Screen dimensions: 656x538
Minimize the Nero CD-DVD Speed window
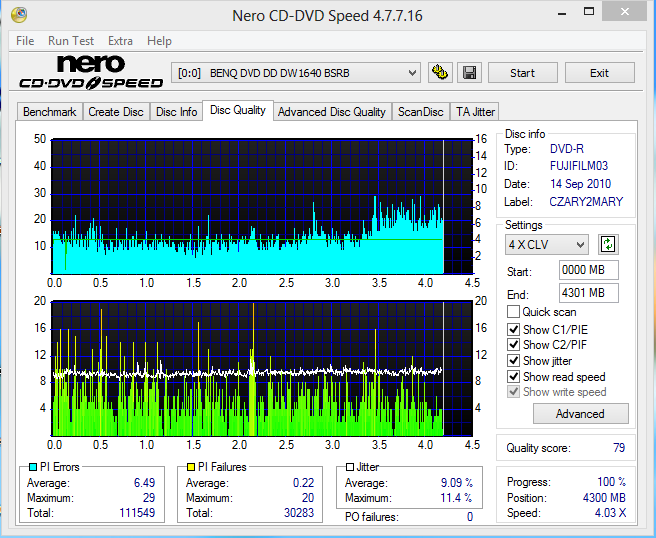pyautogui.click(x=562, y=13)
